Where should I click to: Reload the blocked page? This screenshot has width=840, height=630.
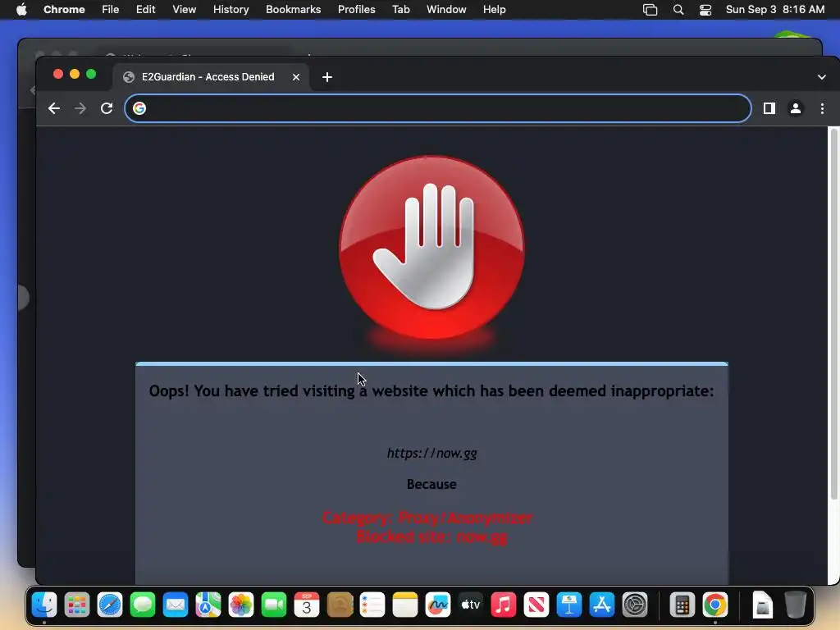click(107, 109)
